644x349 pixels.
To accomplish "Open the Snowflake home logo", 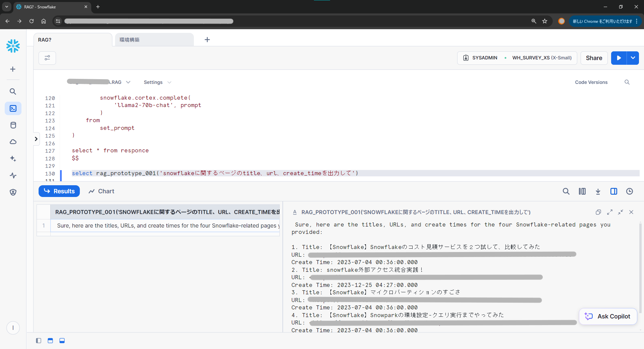I will 13,46.
